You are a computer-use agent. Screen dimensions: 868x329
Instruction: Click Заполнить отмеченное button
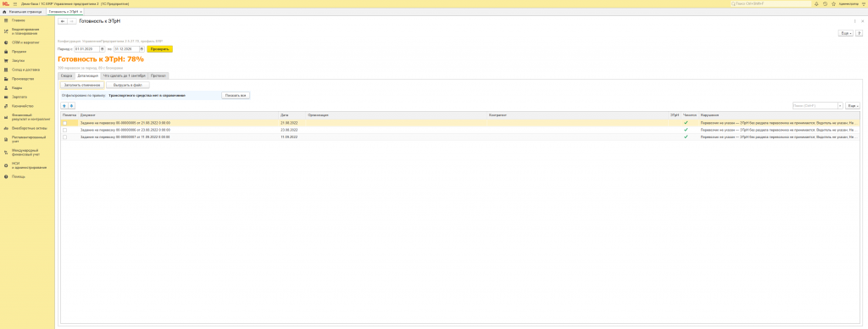[x=82, y=86]
